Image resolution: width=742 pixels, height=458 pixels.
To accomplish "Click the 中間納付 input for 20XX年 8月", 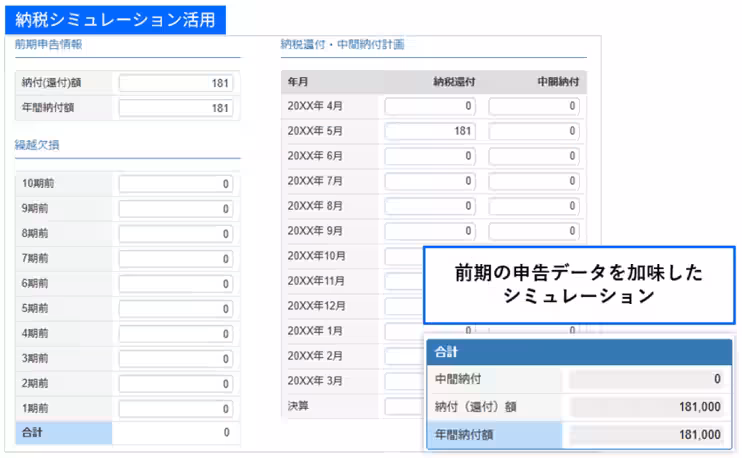I will [534, 206].
